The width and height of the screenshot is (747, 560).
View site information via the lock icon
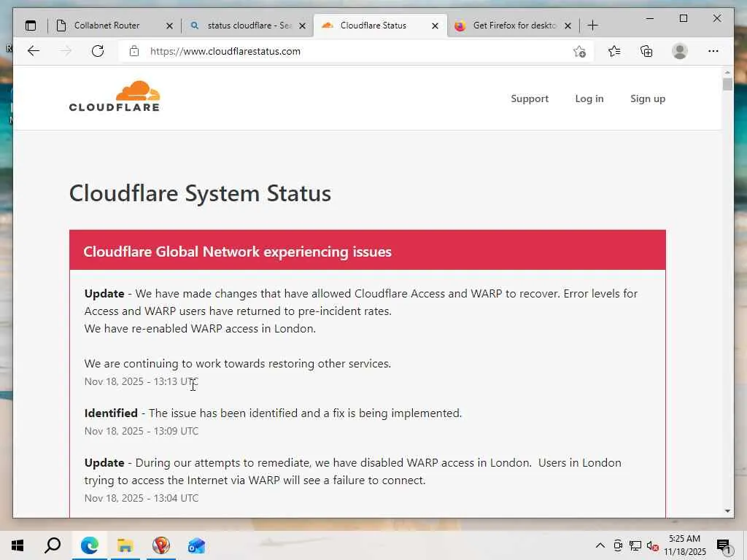pyautogui.click(x=134, y=51)
